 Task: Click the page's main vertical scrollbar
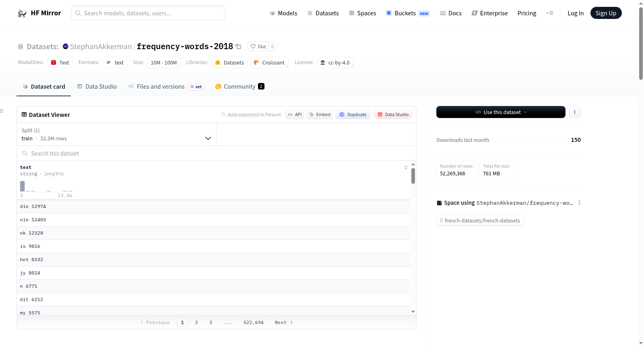(641, 44)
